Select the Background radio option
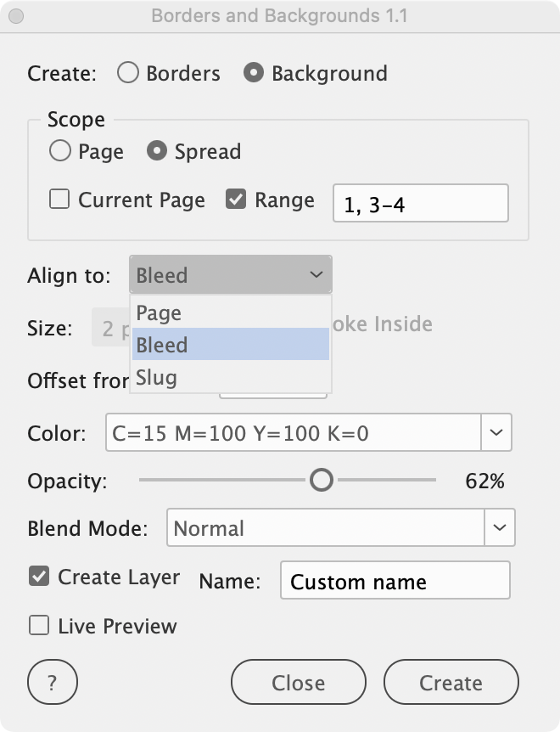Viewport: 560px width, 732px height. (x=253, y=73)
